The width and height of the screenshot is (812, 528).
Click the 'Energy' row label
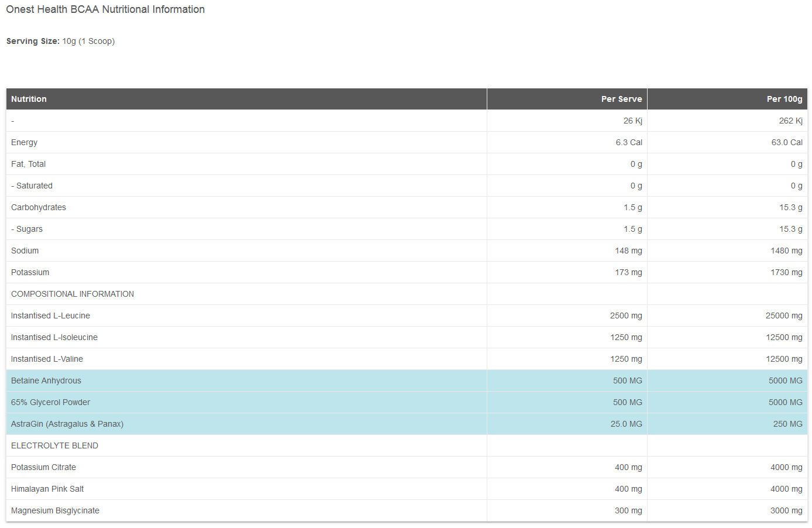[x=24, y=142]
